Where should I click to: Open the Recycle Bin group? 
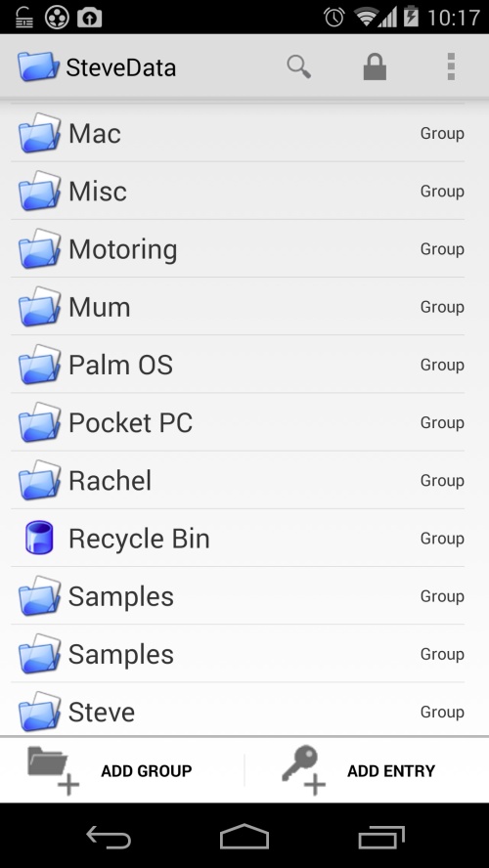pos(238,538)
